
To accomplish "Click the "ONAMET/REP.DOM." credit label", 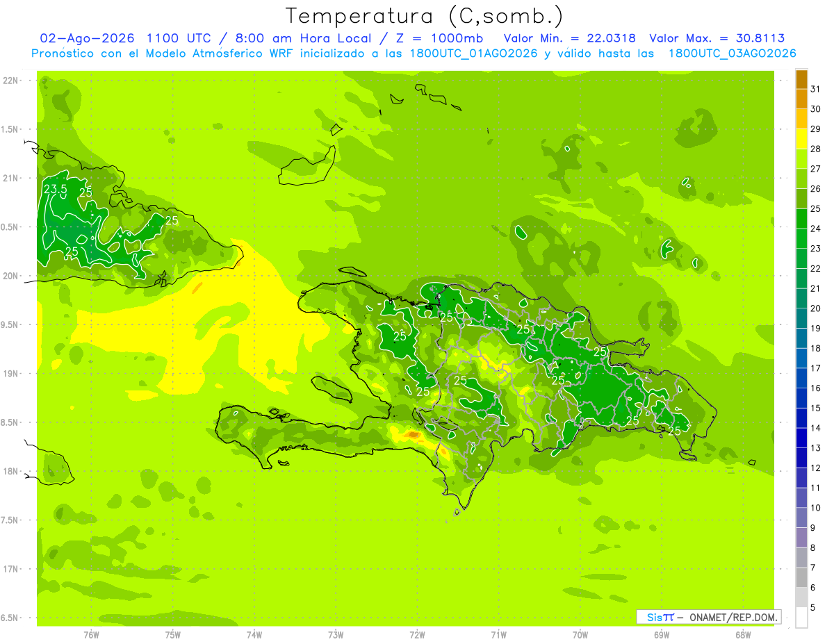I will click(733, 617).
